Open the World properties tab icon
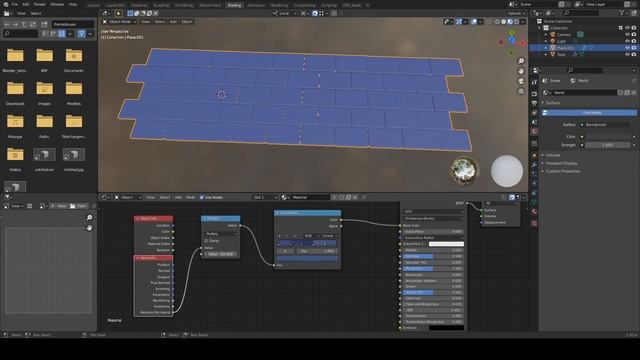The width and height of the screenshot is (640, 360). point(534,131)
